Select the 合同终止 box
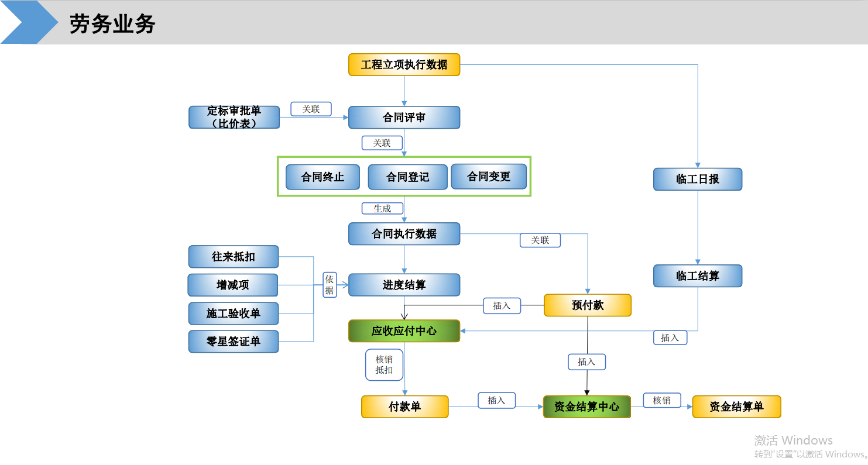Viewport: 868px width, 465px height. (323, 177)
